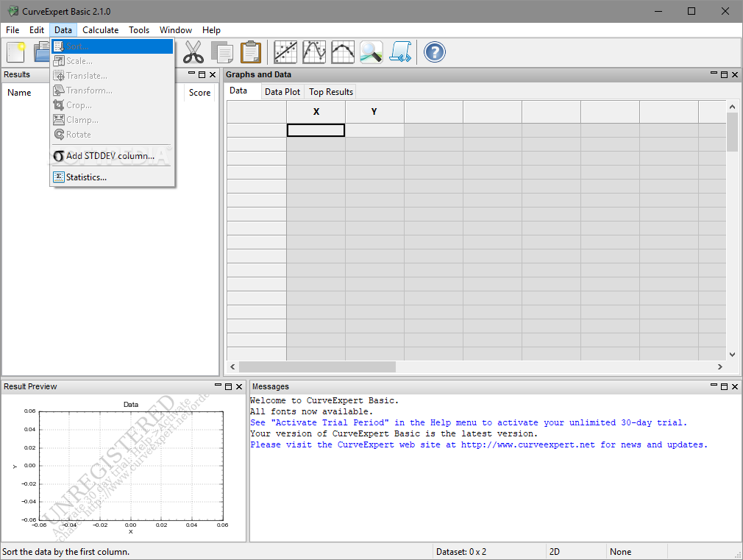743x560 pixels.
Task: Close the Graphs and Data panel
Action: [735, 74]
